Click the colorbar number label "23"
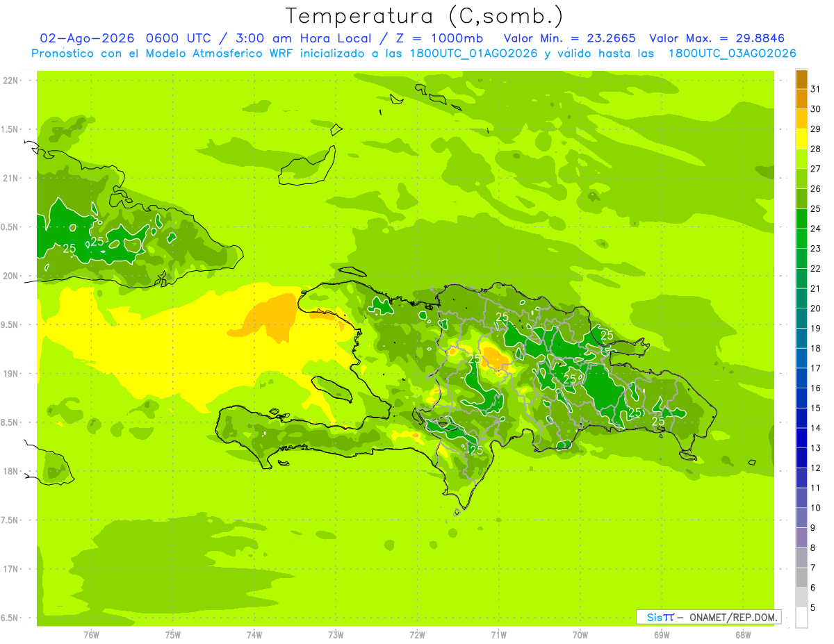 tap(817, 249)
